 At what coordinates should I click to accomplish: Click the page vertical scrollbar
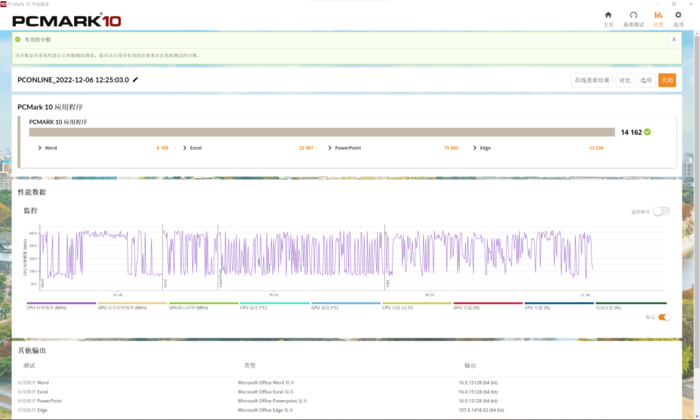coord(697,201)
